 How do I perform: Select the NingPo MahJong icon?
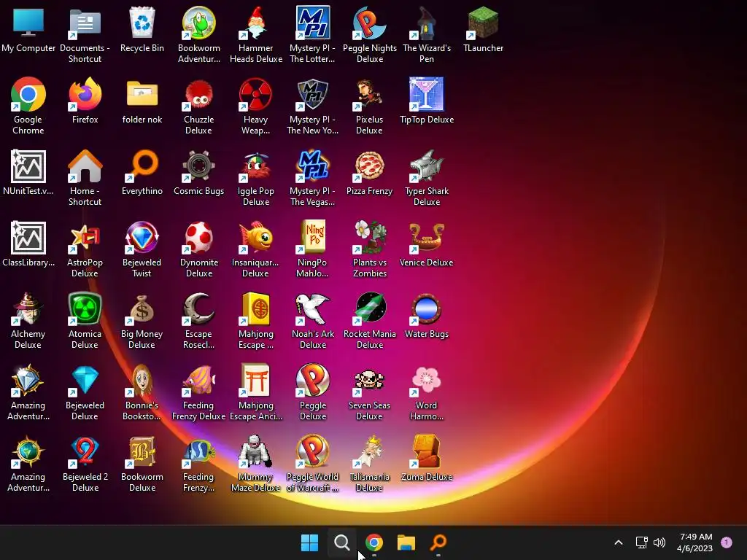tap(312, 237)
